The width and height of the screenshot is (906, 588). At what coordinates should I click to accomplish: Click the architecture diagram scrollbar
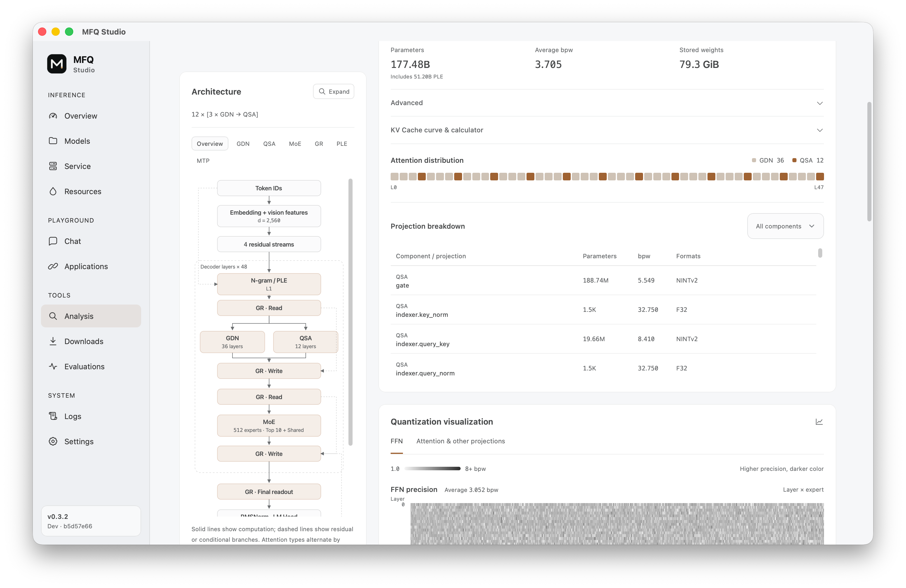pos(350,312)
